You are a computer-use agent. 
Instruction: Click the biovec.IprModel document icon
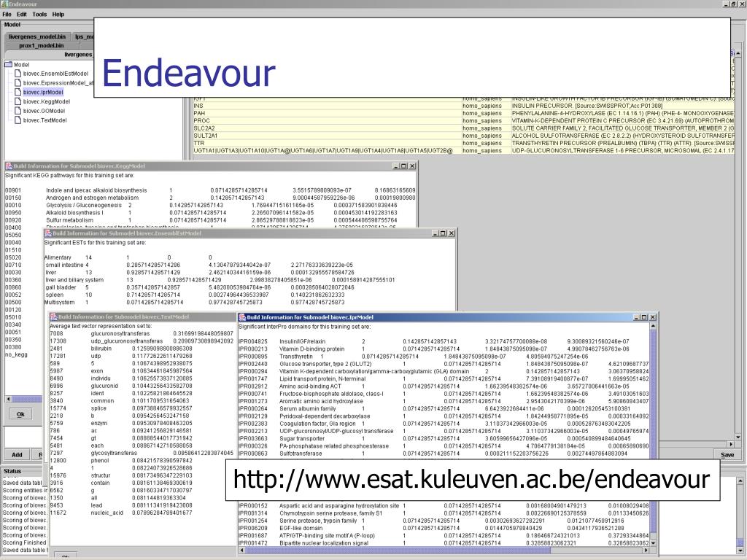tap(18, 93)
